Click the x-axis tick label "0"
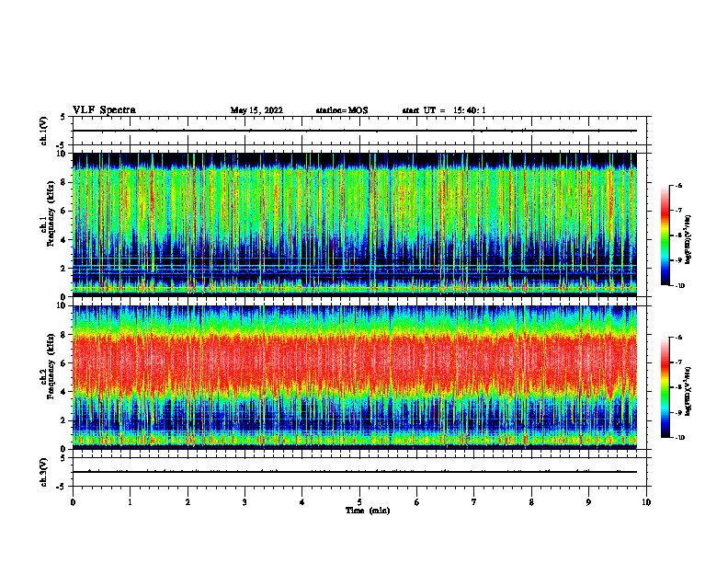The image size is (728, 563). (73, 502)
